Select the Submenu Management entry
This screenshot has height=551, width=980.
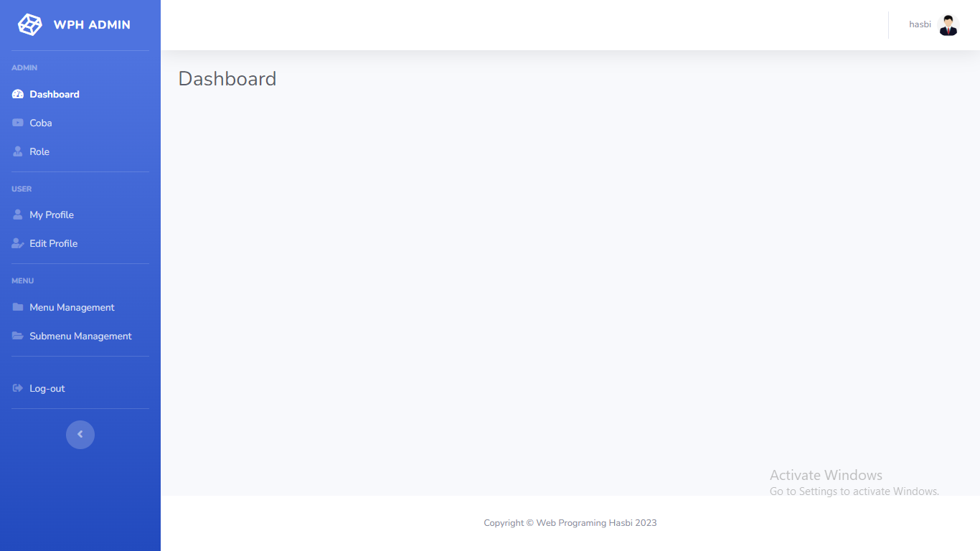pyautogui.click(x=80, y=336)
